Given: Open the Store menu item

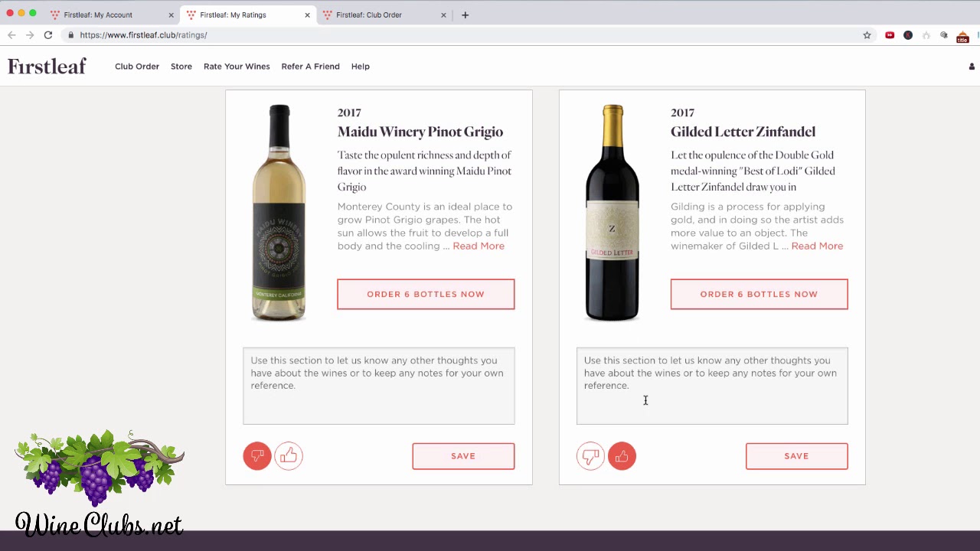Looking at the screenshot, I should [x=181, y=67].
